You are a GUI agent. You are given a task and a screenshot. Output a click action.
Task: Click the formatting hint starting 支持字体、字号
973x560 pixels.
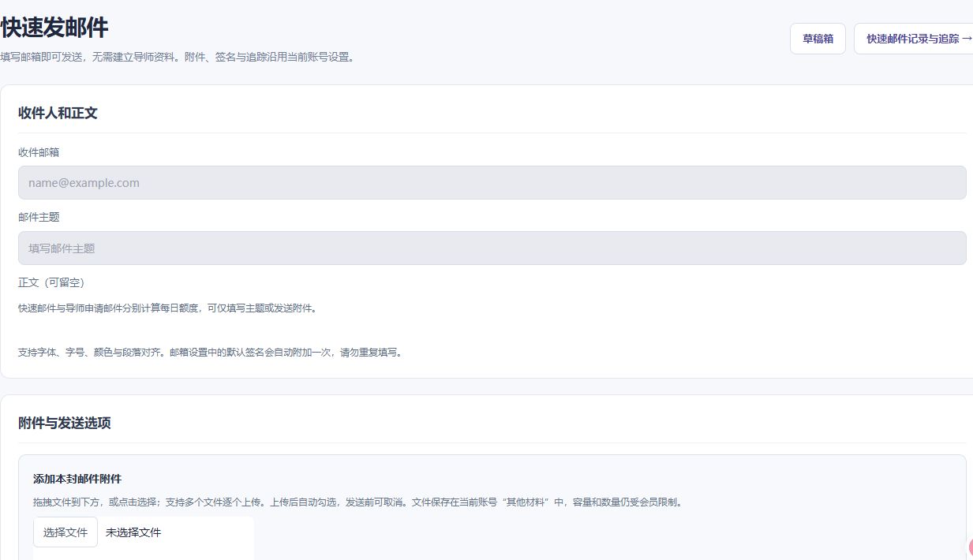click(211, 353)
